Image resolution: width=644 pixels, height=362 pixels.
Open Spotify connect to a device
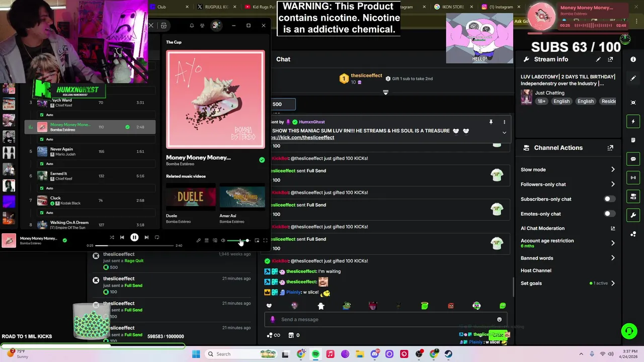click(215, 240)
